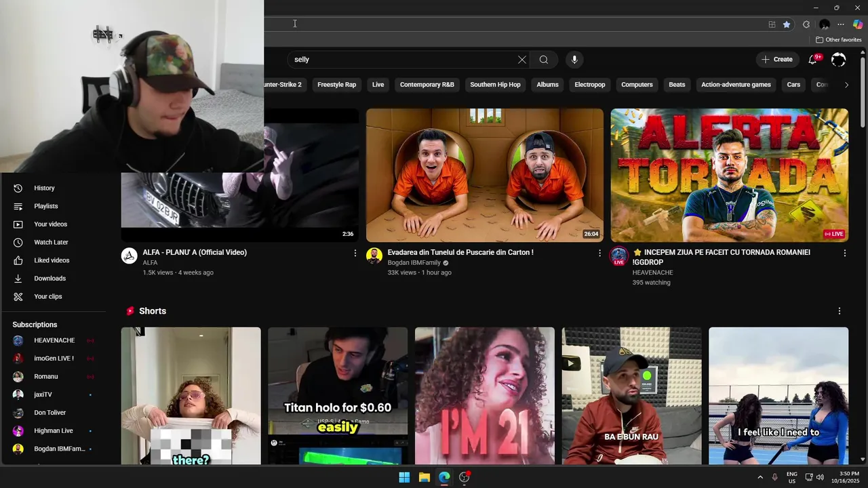Select the Albums filter chip
The width and height of the screenshot is (868, 488).
pyautogui.click(x=547, y=85)
